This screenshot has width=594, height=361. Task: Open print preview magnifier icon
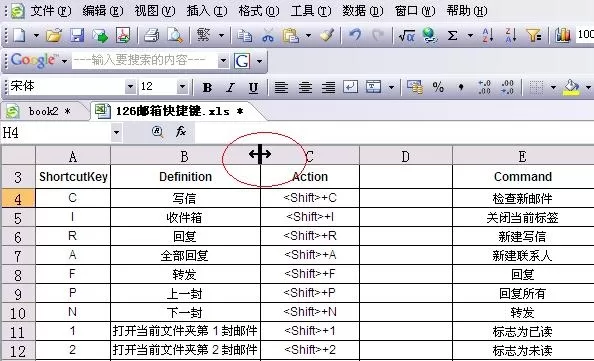pos(175,36)
